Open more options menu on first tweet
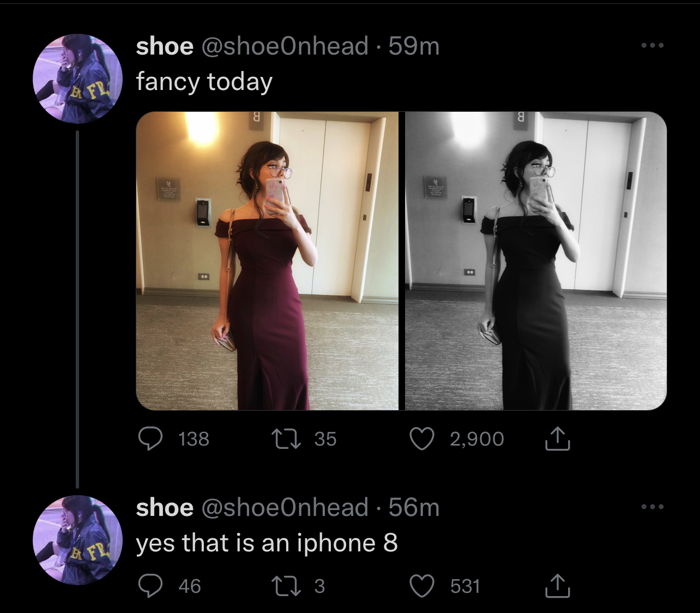 pos(653,45)
